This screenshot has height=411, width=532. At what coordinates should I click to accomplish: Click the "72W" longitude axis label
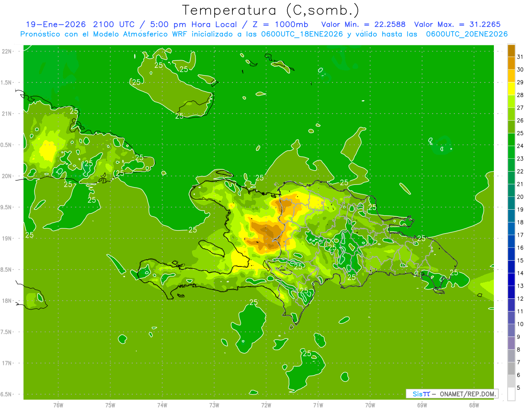[266, 405]
